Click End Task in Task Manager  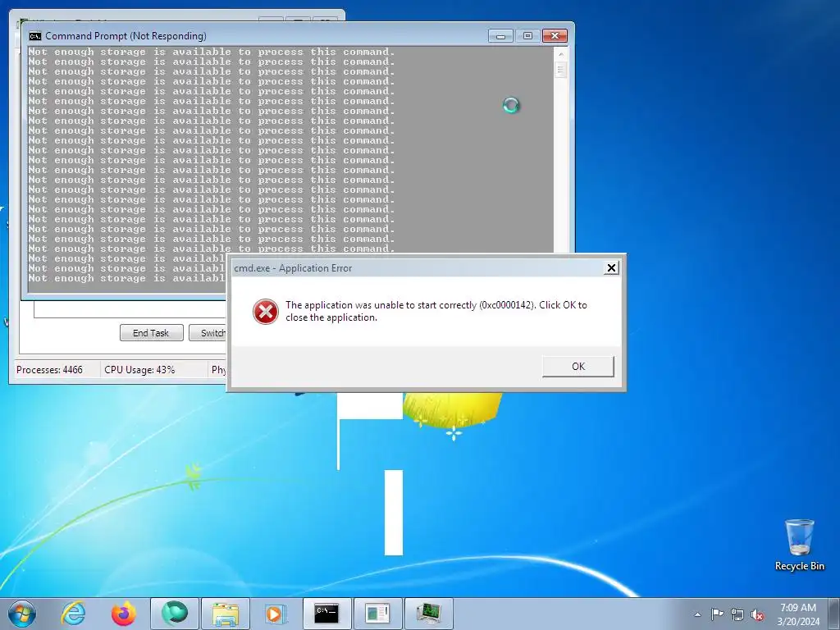[151, 333]
